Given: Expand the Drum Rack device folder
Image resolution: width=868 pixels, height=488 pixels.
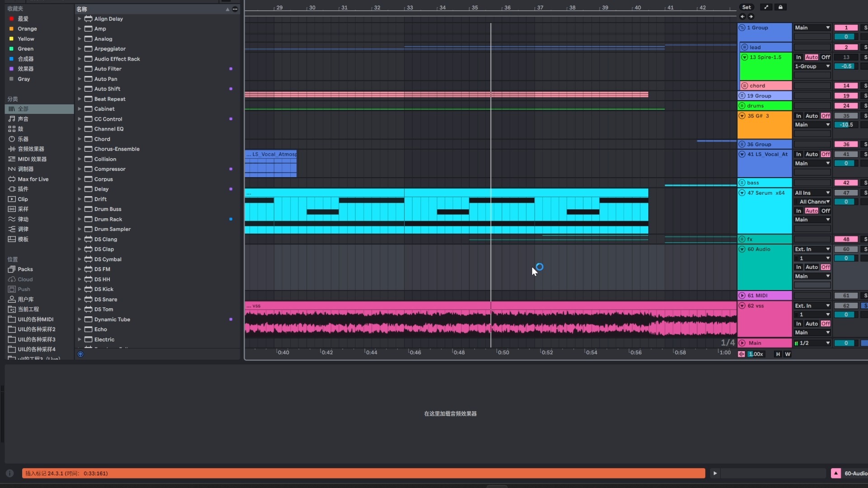Looking at the screenshot, I should pyautogui.click(x=80, y=219).
